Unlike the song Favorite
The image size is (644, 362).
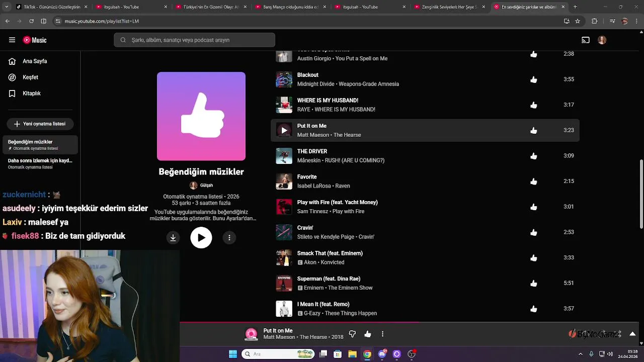534,182
